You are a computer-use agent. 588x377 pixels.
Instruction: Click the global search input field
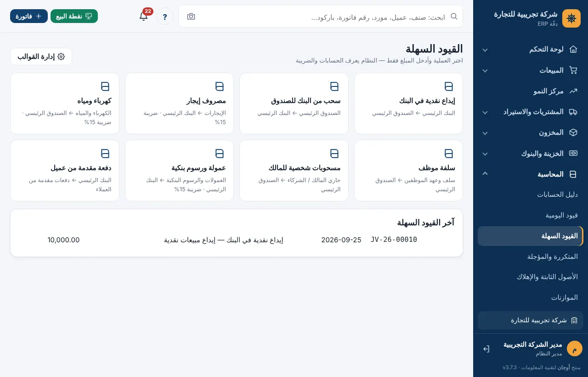coord(321,17)
